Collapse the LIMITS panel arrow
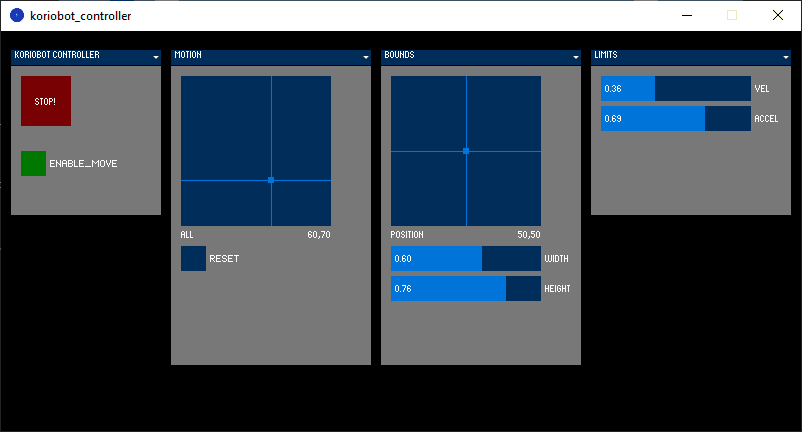 pos(786,57)
